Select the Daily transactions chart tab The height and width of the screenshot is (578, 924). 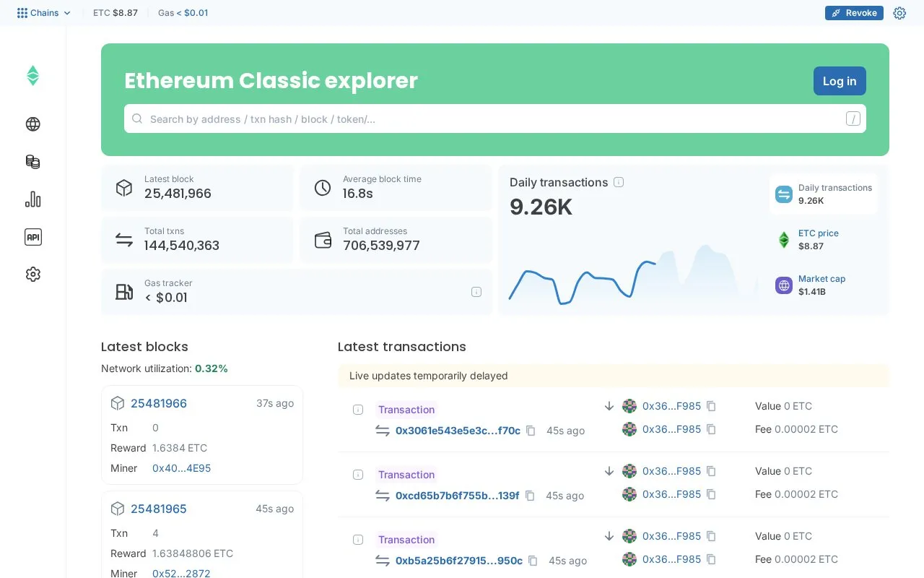pos(824,194)
